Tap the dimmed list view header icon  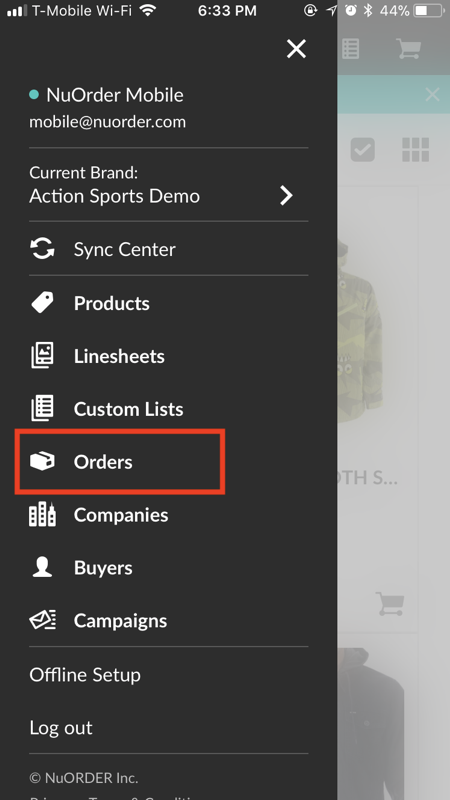[351, 49]
